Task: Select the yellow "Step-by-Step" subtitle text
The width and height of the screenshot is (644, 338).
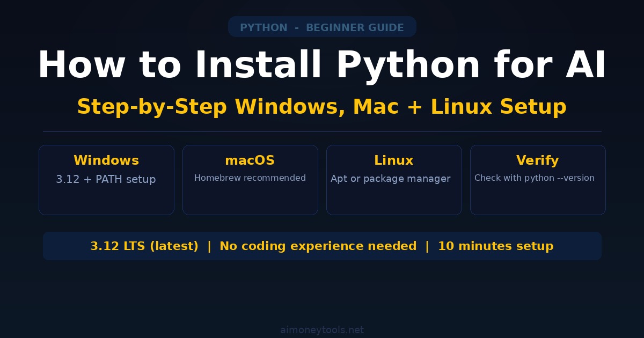Action: pyautogui.click(x=152, y=107)
